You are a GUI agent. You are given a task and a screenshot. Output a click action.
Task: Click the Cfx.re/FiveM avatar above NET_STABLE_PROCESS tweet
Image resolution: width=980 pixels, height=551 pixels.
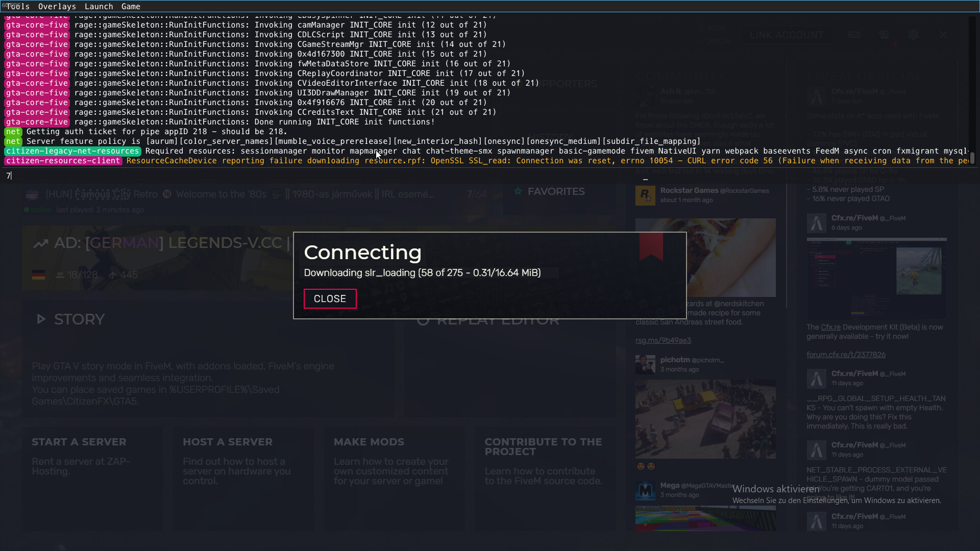pos(817,450)
